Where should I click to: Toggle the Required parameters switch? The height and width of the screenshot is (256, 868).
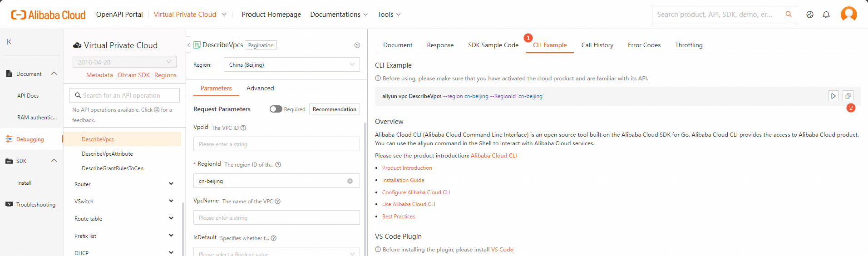(x=276, y=109)
